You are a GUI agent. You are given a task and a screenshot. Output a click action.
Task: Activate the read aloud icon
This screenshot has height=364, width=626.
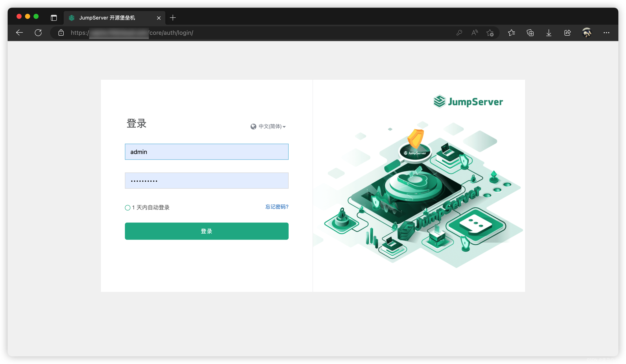(x=474, y=32)
